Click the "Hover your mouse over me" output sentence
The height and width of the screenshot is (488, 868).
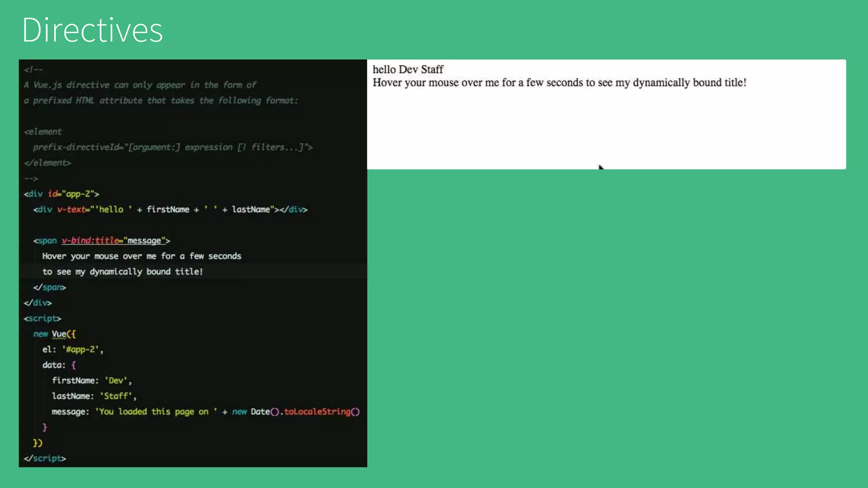coord(559,83)
